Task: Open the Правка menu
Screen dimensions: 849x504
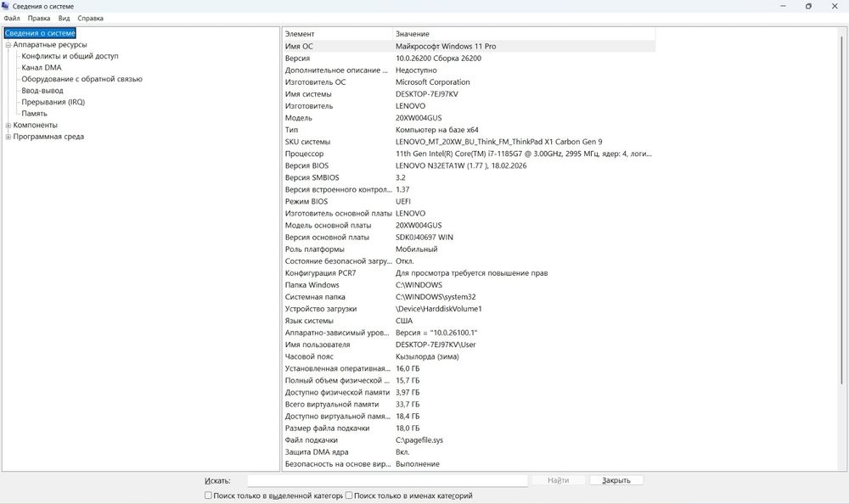Action: [39, 18]
